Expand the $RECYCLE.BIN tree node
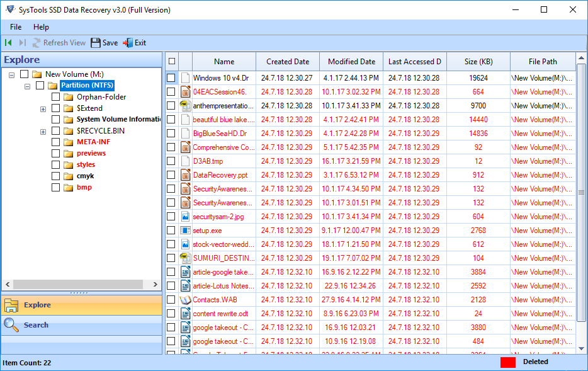Viewport: 588px width, 371px height. (x=43, y=130)
